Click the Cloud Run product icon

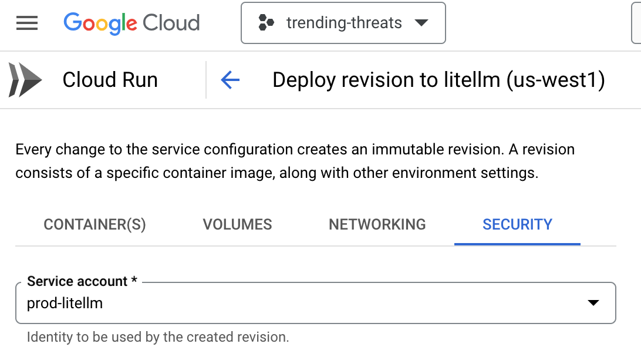point(25,80)
